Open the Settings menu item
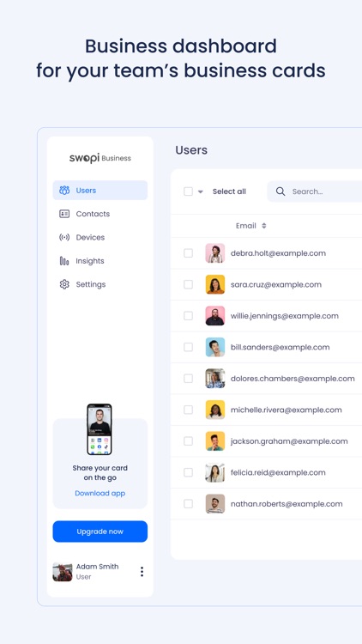This screenshot has width=362, height=644. pos(100,284)
